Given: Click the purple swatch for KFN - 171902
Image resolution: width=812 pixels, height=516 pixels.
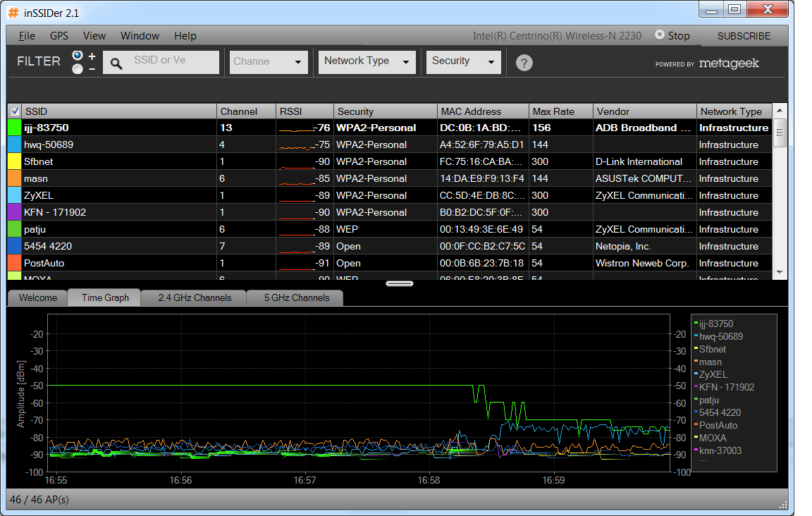Looking at the screenshot, I should [x=15, y=212].
